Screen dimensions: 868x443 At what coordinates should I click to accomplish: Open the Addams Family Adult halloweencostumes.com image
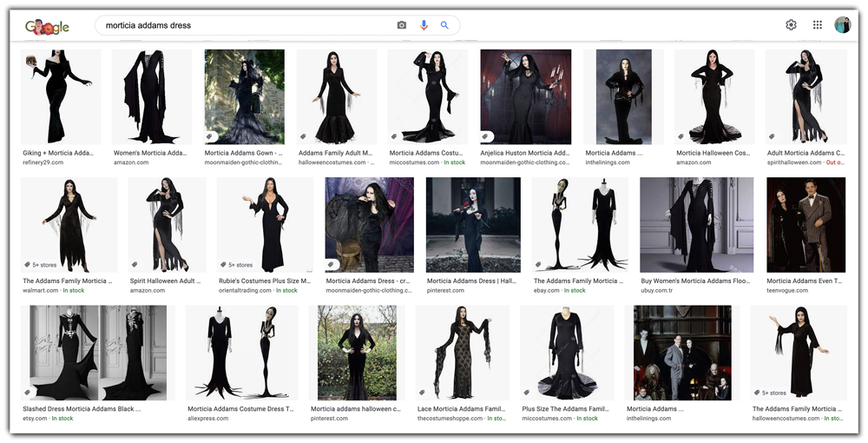tap(337, 97)
